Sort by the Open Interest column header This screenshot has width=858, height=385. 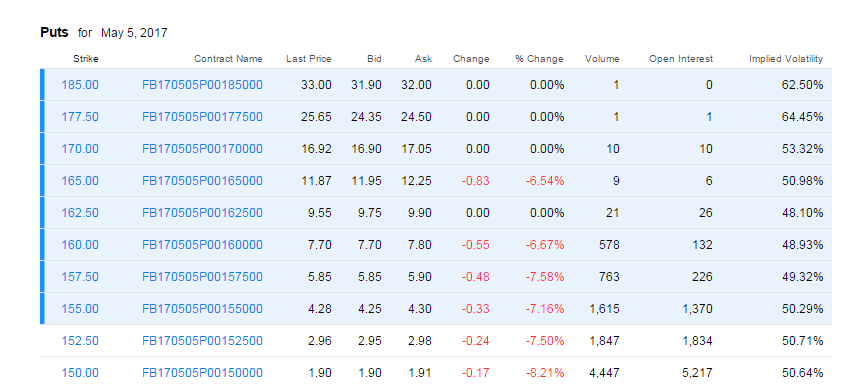coord(681,59)
